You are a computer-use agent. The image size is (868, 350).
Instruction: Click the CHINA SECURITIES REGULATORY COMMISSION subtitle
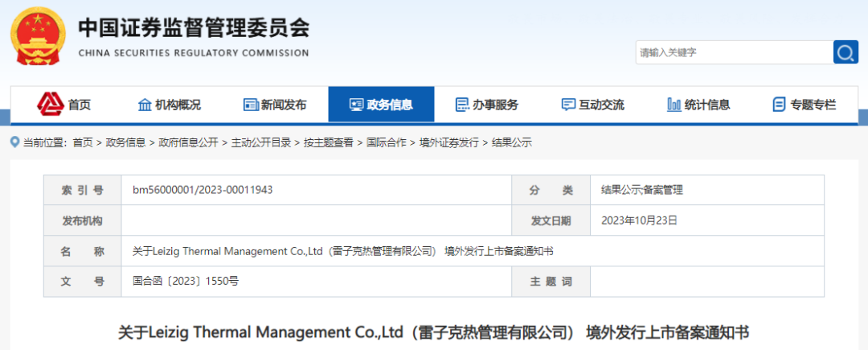point(194,53)
